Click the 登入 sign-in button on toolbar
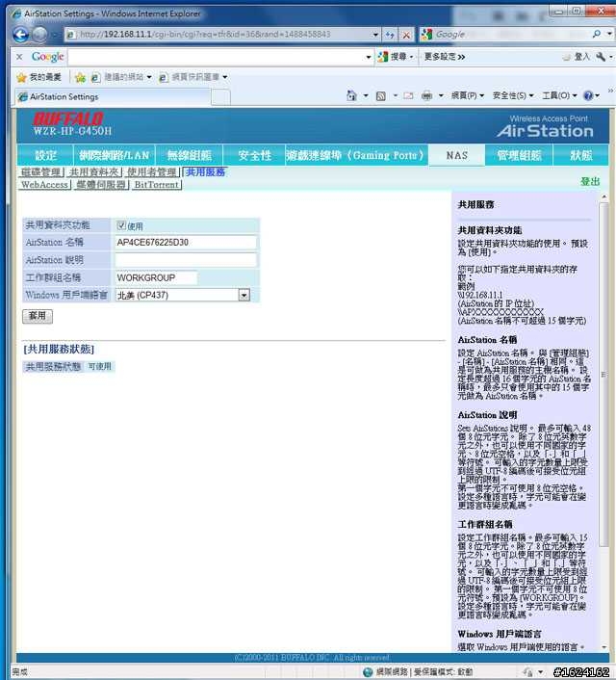Image resolution: width=616 pixels, height=680 pixels. (577, 57)
